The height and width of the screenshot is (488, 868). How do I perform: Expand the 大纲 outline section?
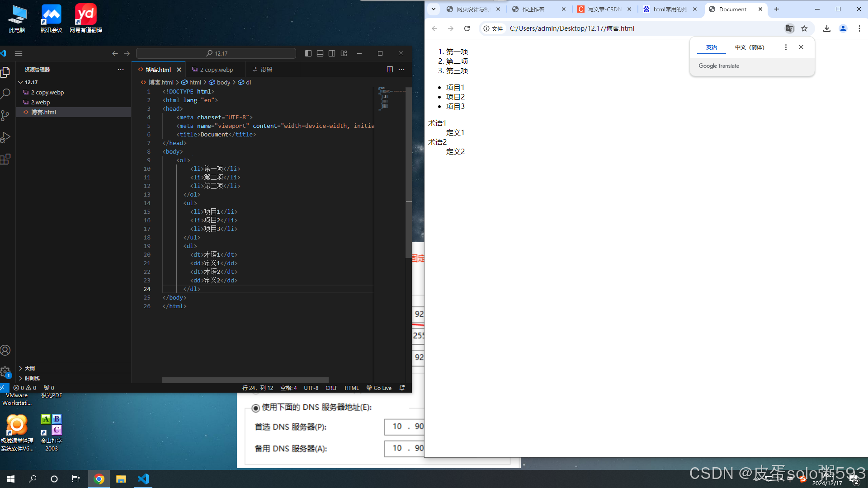tap(29, 368)
